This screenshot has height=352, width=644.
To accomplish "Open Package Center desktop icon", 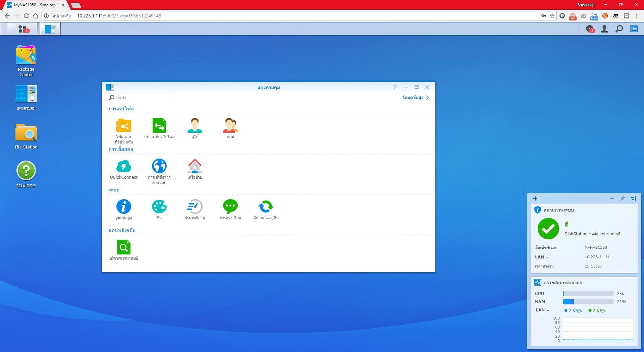I will [26, 61].
